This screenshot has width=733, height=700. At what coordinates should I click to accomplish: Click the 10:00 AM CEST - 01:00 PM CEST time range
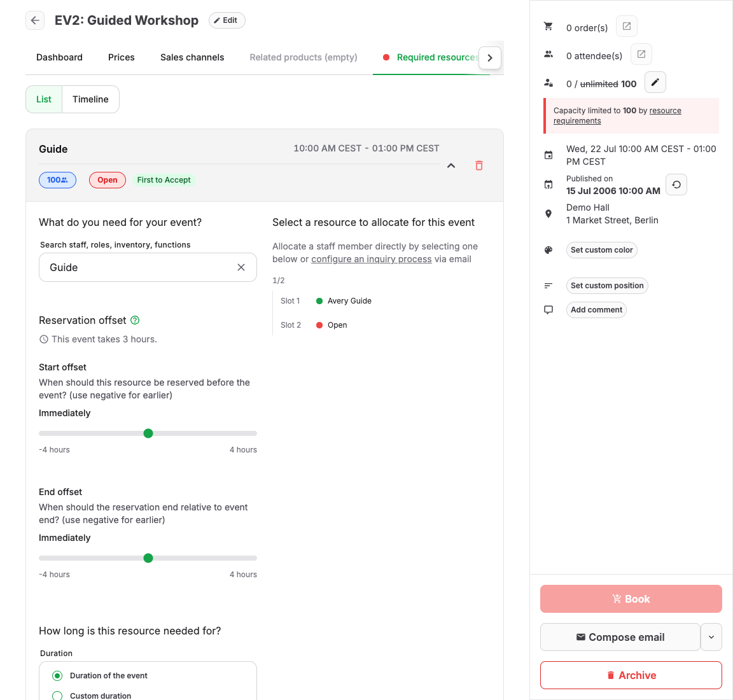click(x=366, y=149)
